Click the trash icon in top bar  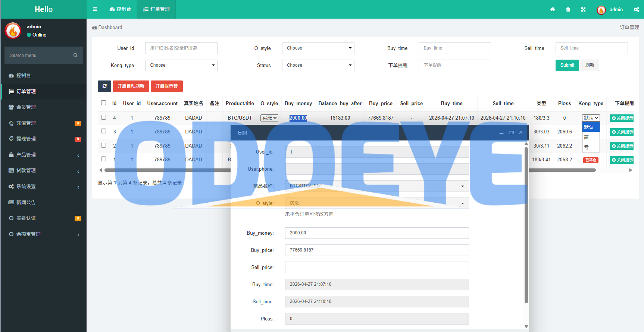pos(568,10)
